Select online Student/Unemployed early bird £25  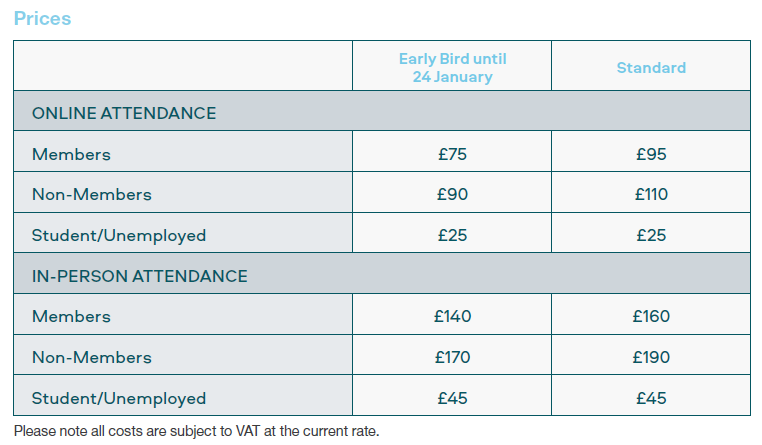coord(452,235)
